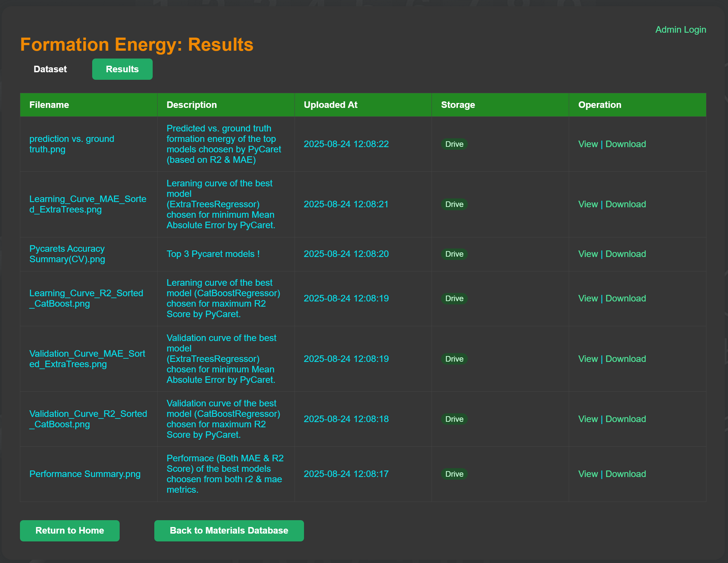The height and width of the screenshot is (563, 728).
Task: Open the Dataset tab
Action: tap(50, 69)
